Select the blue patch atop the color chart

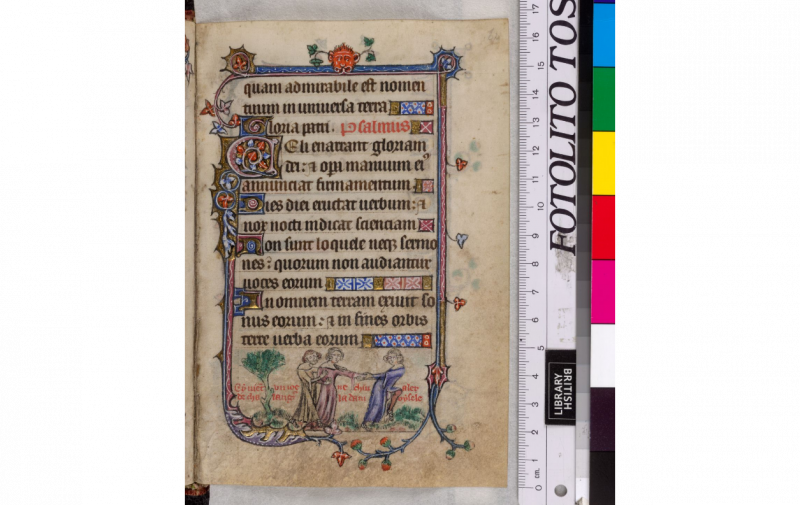[x=604, y=34]
